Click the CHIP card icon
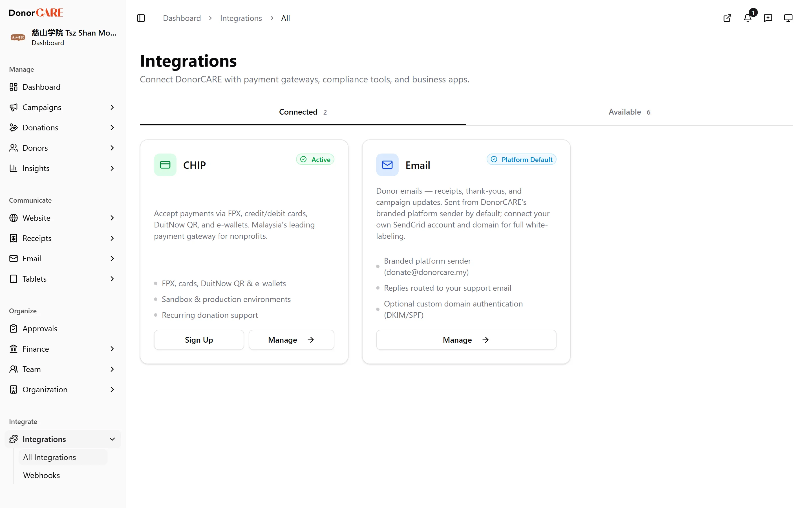The image size is (812, 508). tap(165, 165)
